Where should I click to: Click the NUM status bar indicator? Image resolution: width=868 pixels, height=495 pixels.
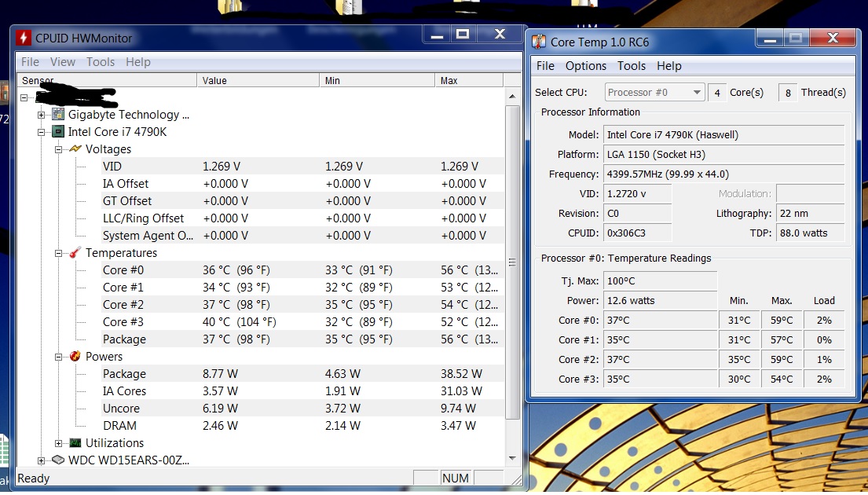pyautogui.click(x=456, y=478)
